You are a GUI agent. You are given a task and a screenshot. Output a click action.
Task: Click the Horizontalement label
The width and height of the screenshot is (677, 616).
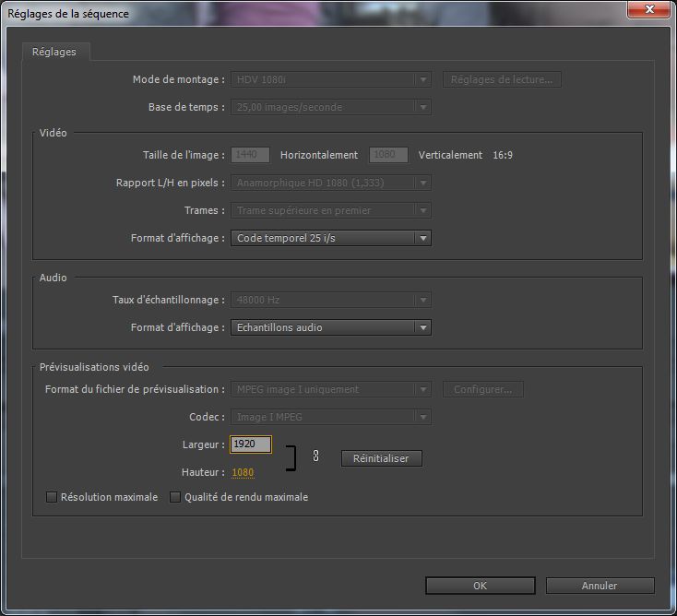[x=319, y=155]
